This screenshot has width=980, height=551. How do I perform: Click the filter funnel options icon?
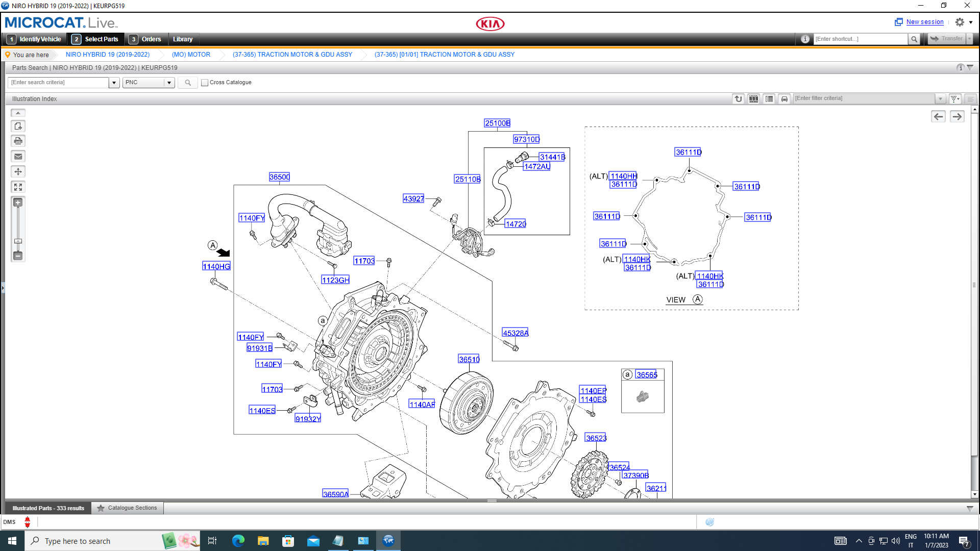[x=955, y=98]
